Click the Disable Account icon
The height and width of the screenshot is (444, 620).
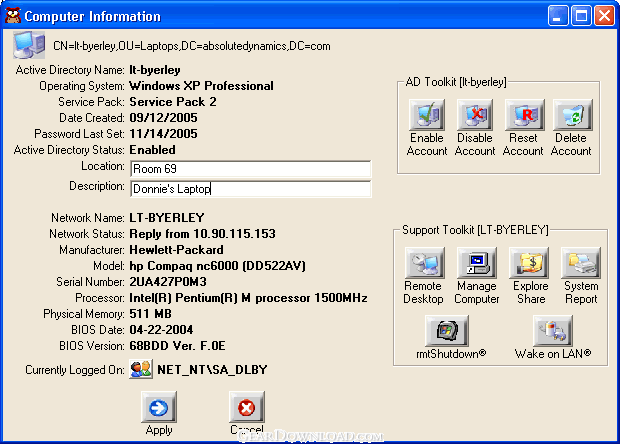click(475, 115)
